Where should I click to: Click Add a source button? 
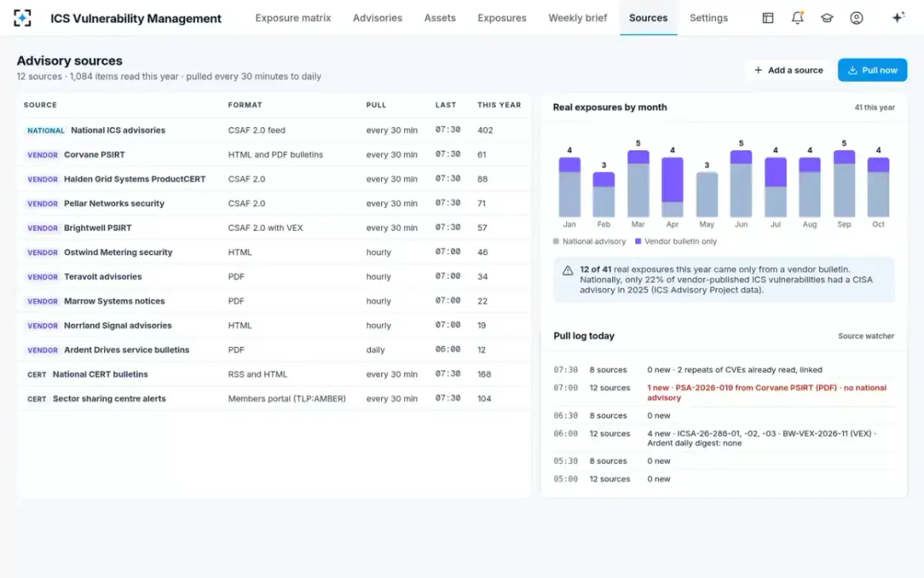tap(788, 70)
